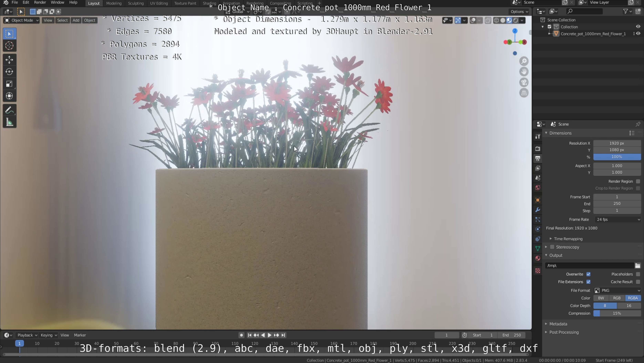Switch perspective/orthographic grid icon

[x=524, y=93]
